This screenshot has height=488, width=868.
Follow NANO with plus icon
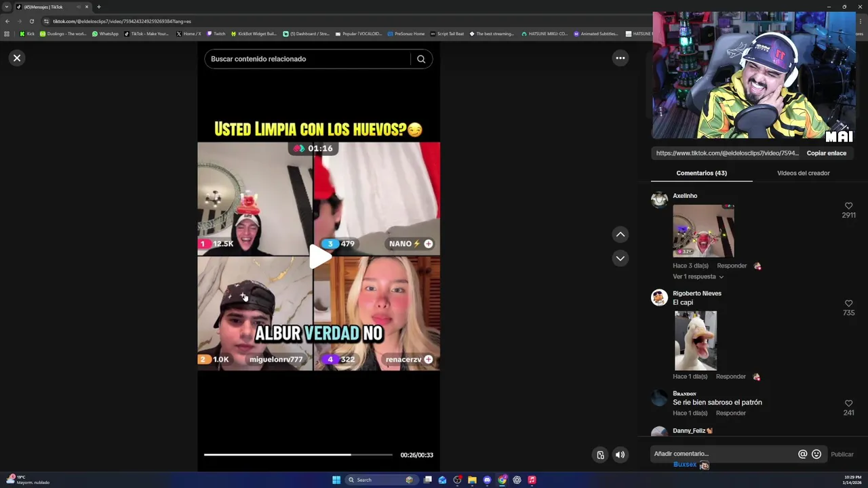tap(428, 244)
